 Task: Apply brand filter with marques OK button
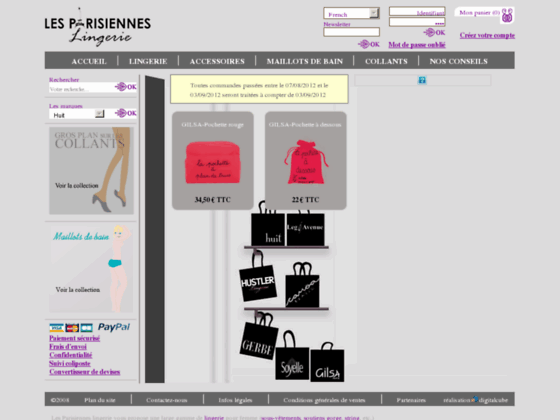click(x=126, y=113)
